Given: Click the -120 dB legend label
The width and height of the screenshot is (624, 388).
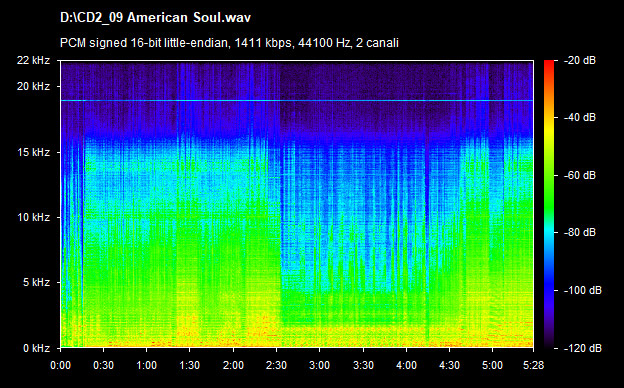Looking at the screenshot, I should (x=582, y=348).
